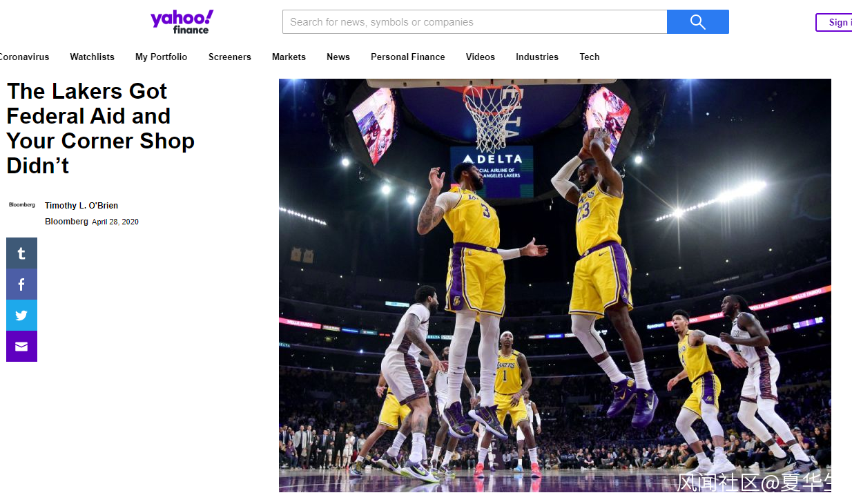Click the Sign in button
The height and width of the screenshot is (504, 852).
pos(834,22)
